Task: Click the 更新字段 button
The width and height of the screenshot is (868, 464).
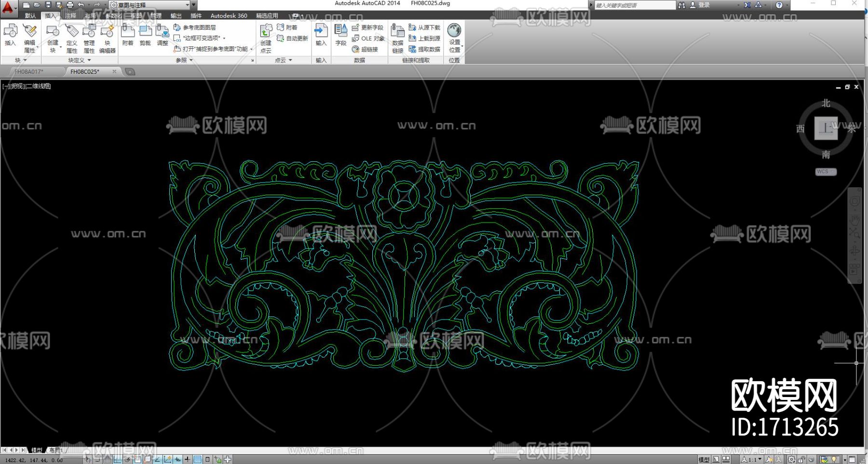Action: (x=367, y=27)
